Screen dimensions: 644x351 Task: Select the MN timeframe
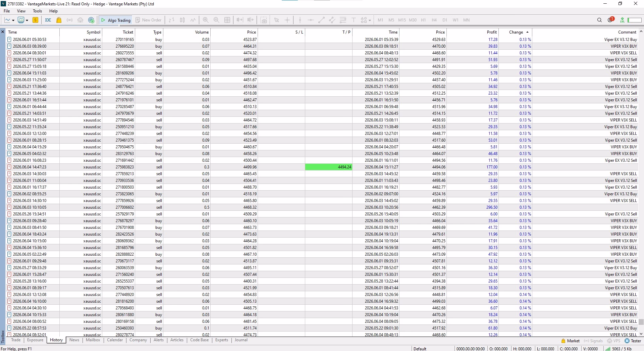(466, 20)
